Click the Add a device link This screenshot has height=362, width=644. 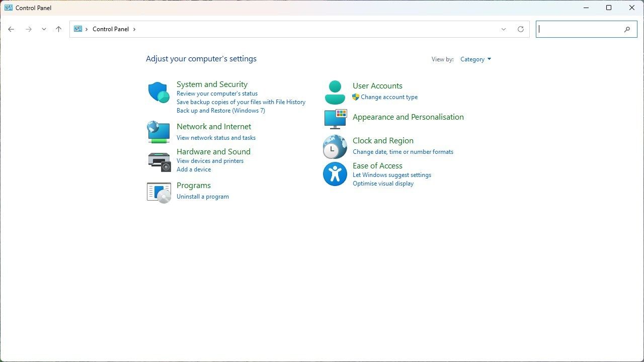click(x=194, y=169)
